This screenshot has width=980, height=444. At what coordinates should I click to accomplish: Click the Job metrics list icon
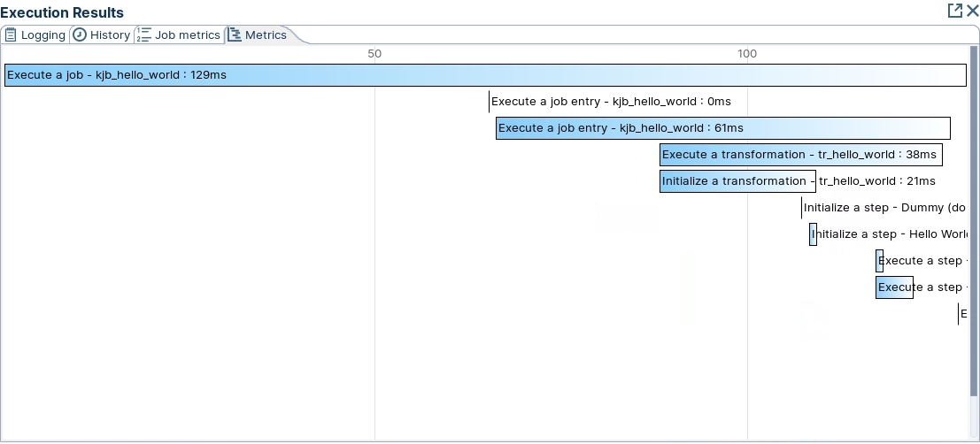[x=144, y=35]
